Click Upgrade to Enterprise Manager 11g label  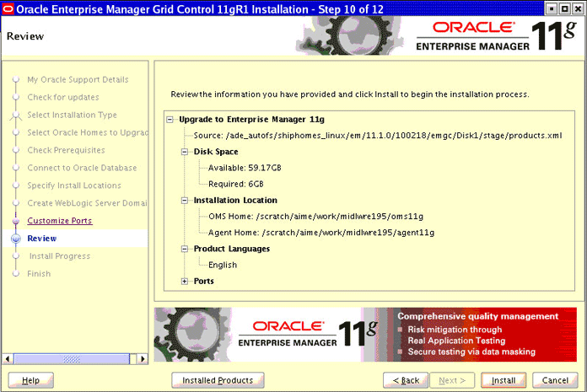click(x=252, y=120)
